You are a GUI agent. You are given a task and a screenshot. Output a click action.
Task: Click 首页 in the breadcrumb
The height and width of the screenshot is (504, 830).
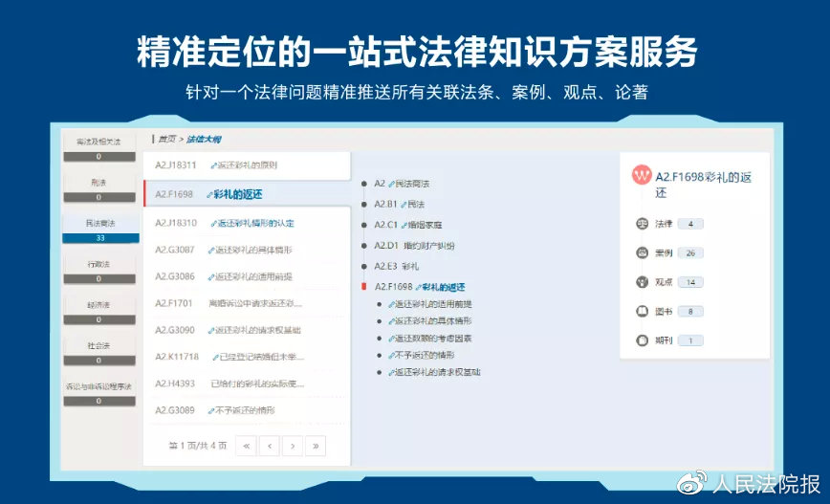tap(166, 140)
